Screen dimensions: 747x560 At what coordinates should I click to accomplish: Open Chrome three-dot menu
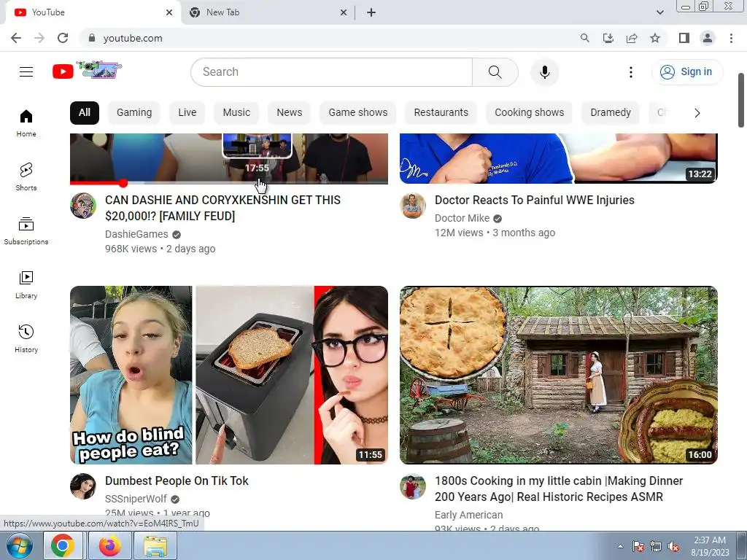pyautogui.click(x=731, y=38)
